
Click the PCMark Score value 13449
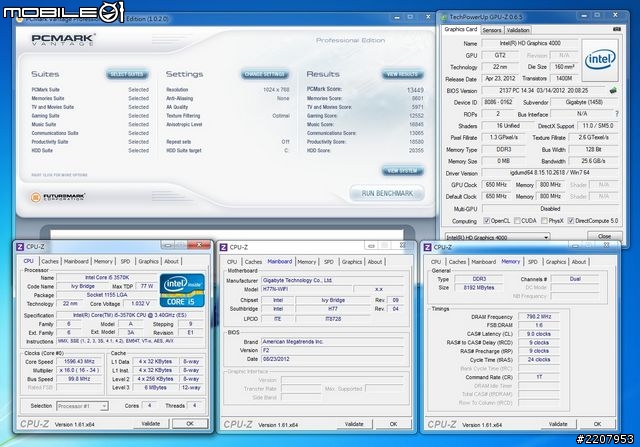point(415,90)
